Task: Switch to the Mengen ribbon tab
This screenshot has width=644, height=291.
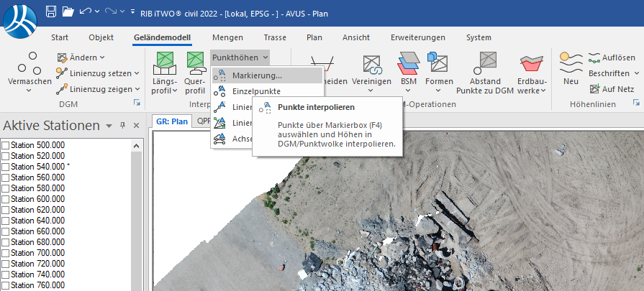Action: (227, 37)
